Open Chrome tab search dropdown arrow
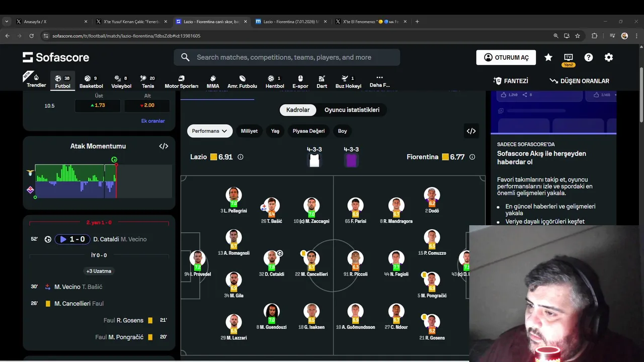This screenshot has height=362, width=644. click(7, 22)
